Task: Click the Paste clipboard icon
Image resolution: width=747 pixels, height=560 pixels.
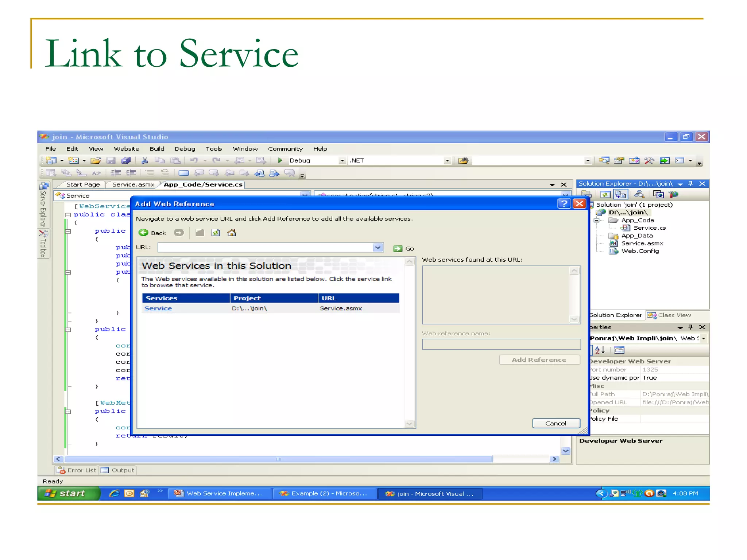Action: click(175, 161)
